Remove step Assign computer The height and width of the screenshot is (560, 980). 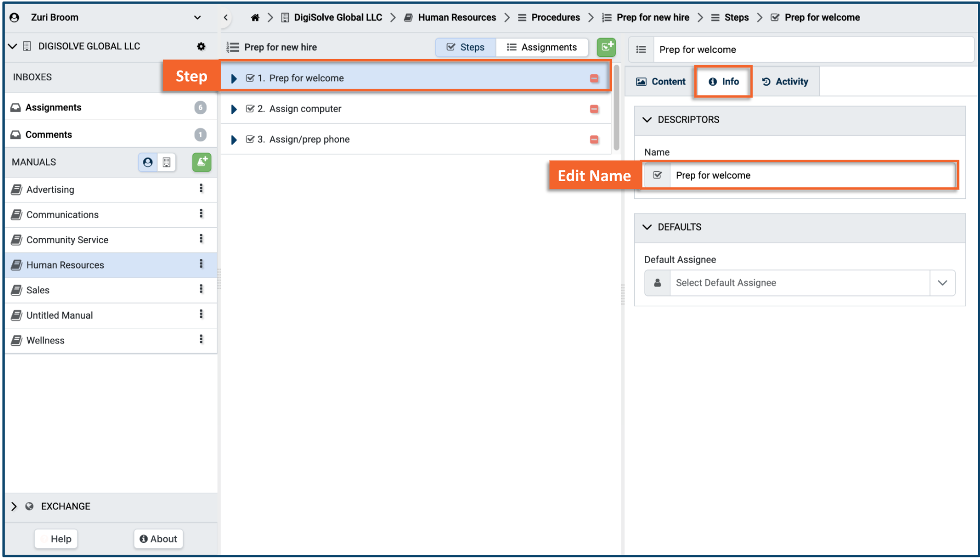click(x=594, y=109)
